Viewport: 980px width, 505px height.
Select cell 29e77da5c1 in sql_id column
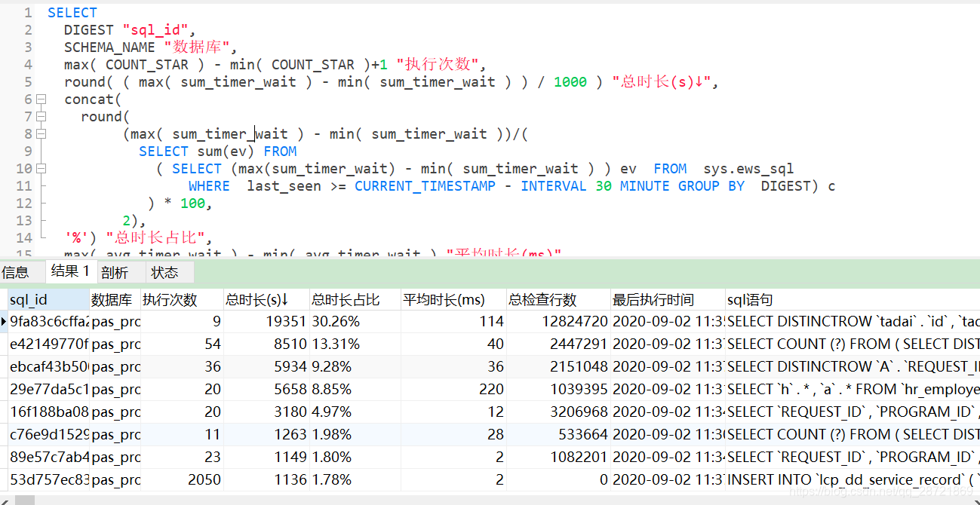click(x=49, y=390)
